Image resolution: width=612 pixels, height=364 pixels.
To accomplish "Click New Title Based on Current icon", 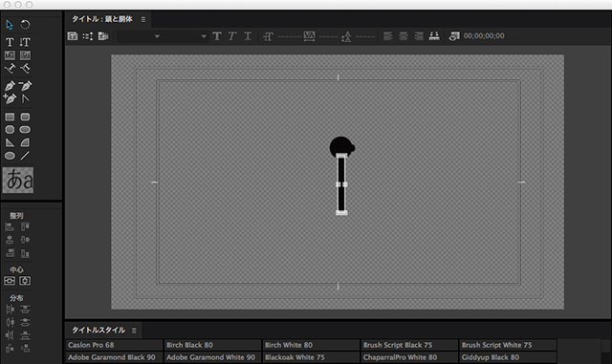I will tap(73, 36).
